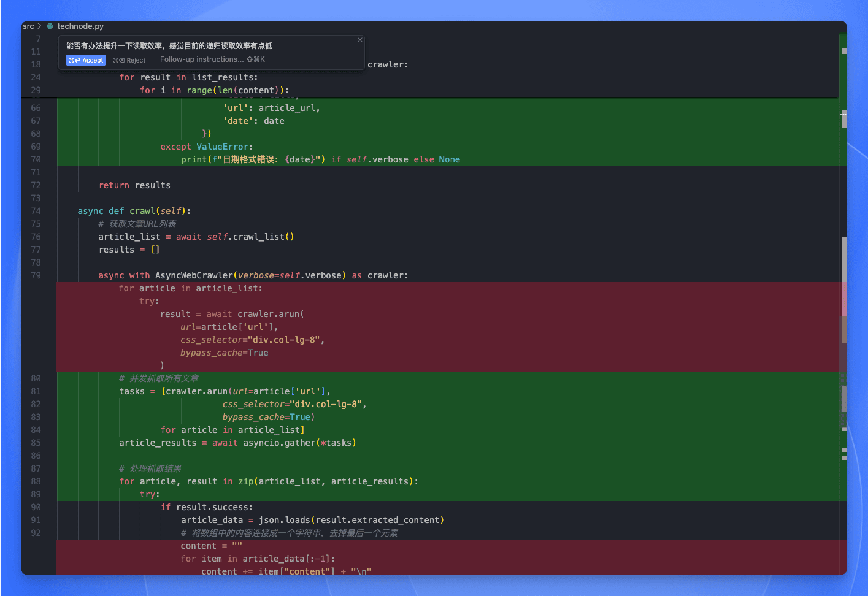The width and height of the screenshot is (868, 596).
Task: Click the "'date': date" dictionary entry
Action: 253,121
